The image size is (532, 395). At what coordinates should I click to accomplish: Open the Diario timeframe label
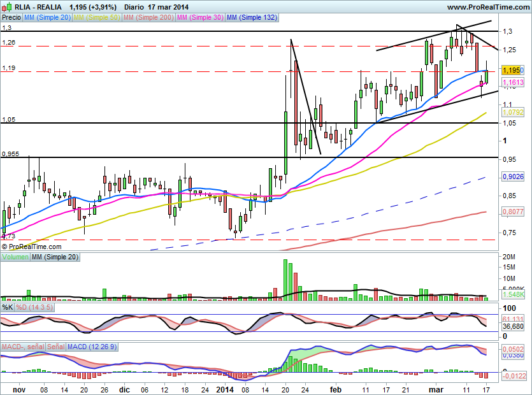(x=134, y=7)
